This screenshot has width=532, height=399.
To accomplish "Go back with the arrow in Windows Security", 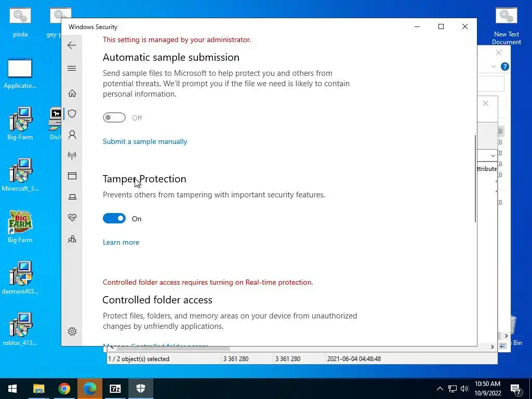I will click(x=72, y=45).
